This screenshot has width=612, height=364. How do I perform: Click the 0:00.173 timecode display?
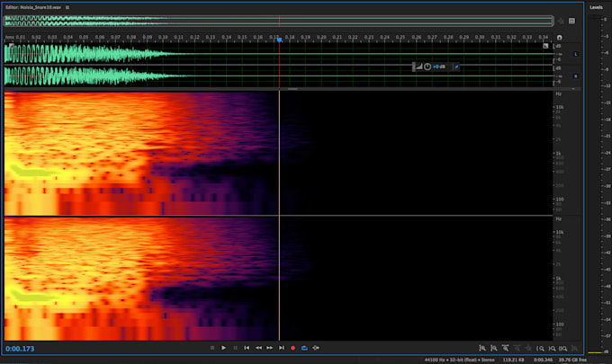coord(20,348)
